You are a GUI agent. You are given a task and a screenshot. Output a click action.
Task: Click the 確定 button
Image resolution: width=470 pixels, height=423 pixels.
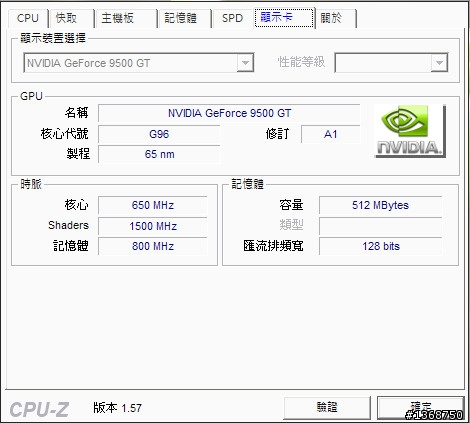[x=420, y=407]
